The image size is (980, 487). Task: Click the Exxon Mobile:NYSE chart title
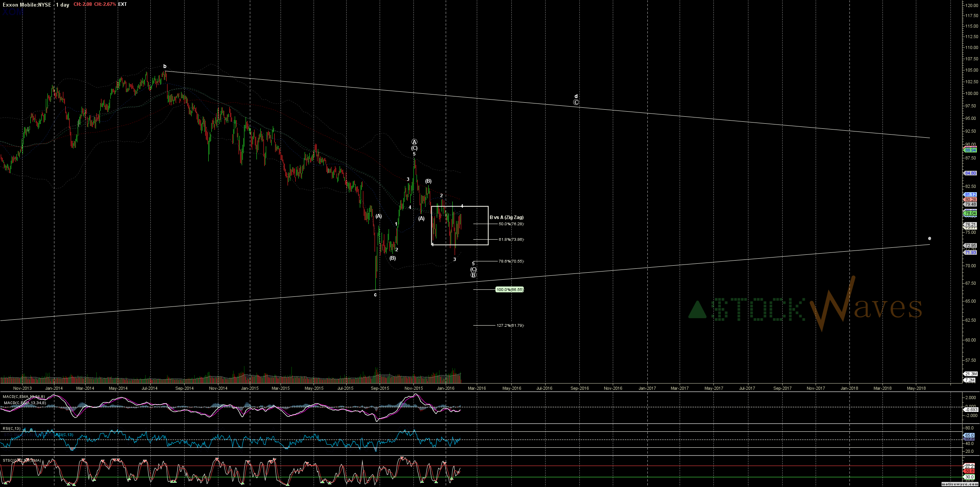[27, 5]
